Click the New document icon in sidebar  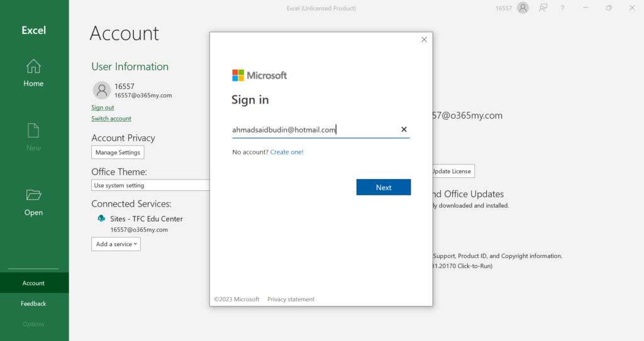pyautogui.click(x=33, y=137)
